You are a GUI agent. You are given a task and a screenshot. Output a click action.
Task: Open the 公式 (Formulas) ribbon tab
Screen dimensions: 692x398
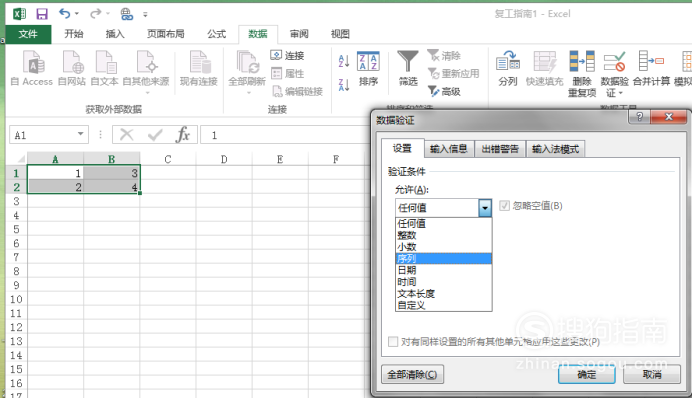tap(216, 34)
